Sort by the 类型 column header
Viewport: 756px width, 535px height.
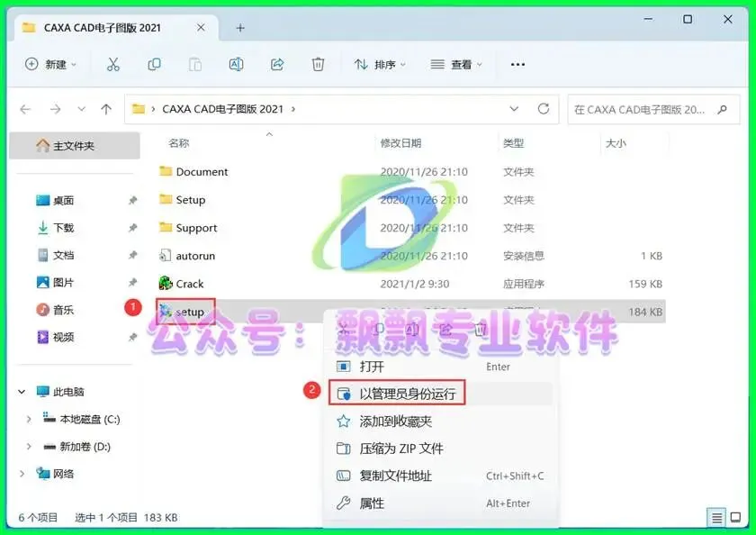click(513, 143)
